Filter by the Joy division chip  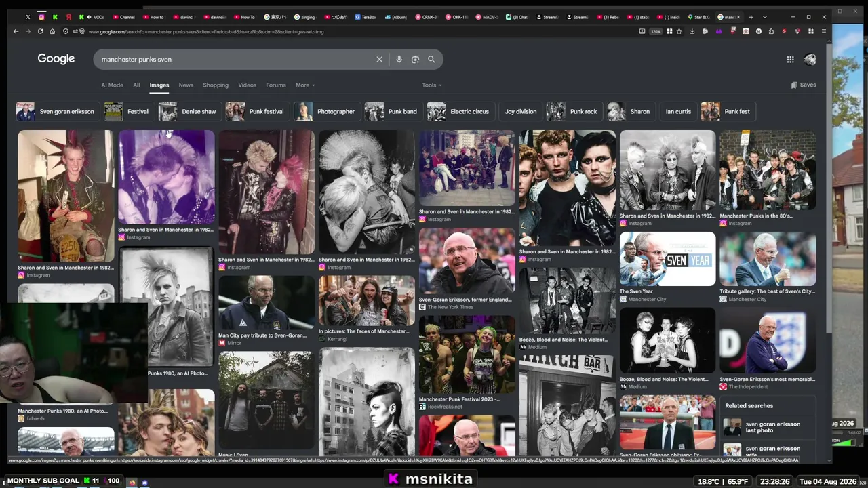(x=520, y=112)
